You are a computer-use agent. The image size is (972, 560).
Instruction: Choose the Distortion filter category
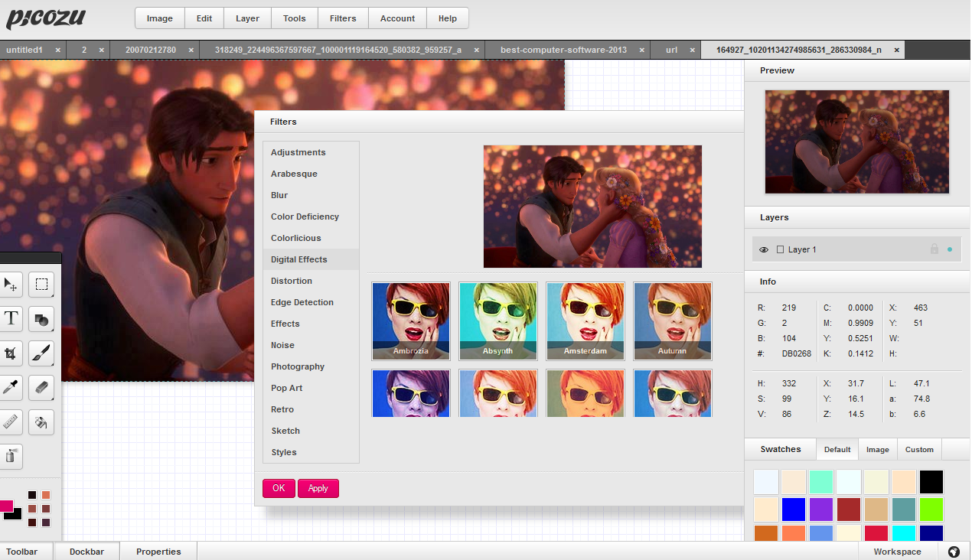tap(311, 281)
